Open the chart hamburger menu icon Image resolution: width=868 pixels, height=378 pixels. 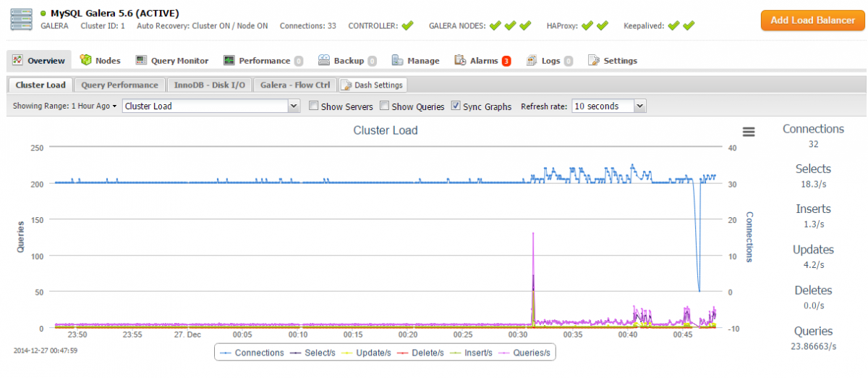(749, 132)
